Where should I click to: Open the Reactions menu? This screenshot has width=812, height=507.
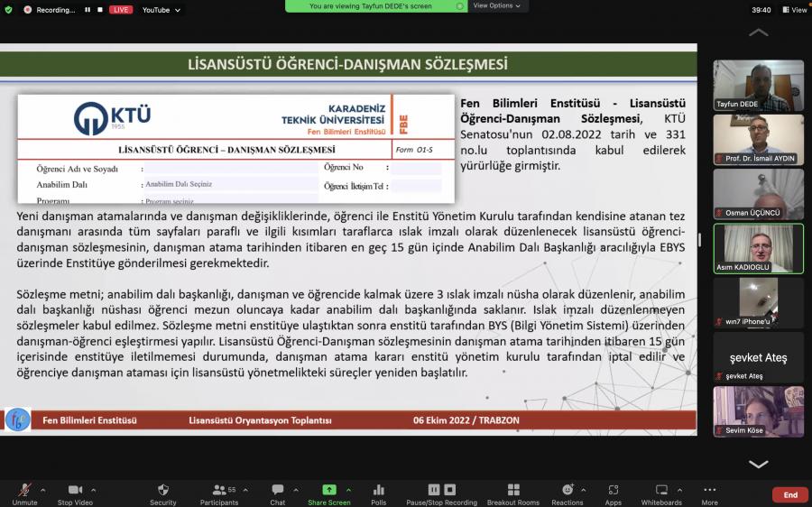click(x=567, y=494)
